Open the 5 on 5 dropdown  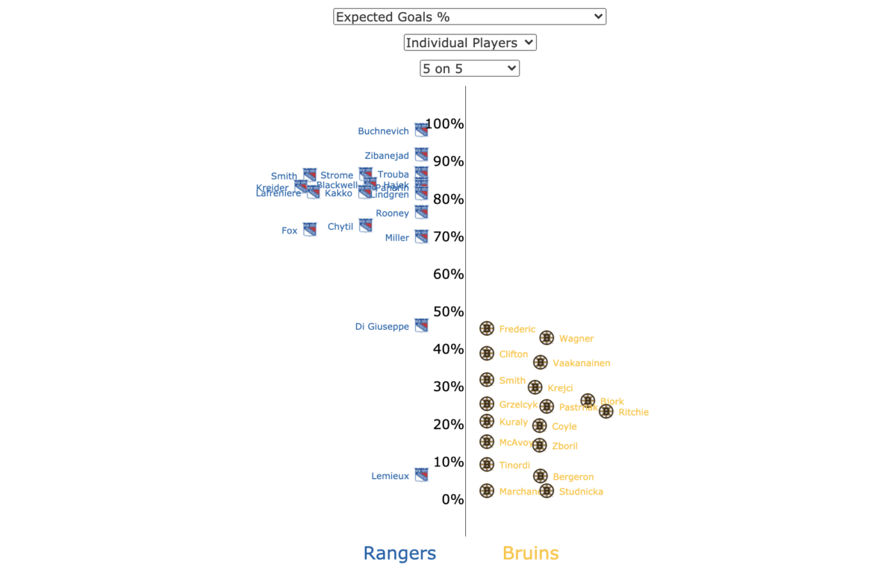pyautogui.click(x=469, y=68)
